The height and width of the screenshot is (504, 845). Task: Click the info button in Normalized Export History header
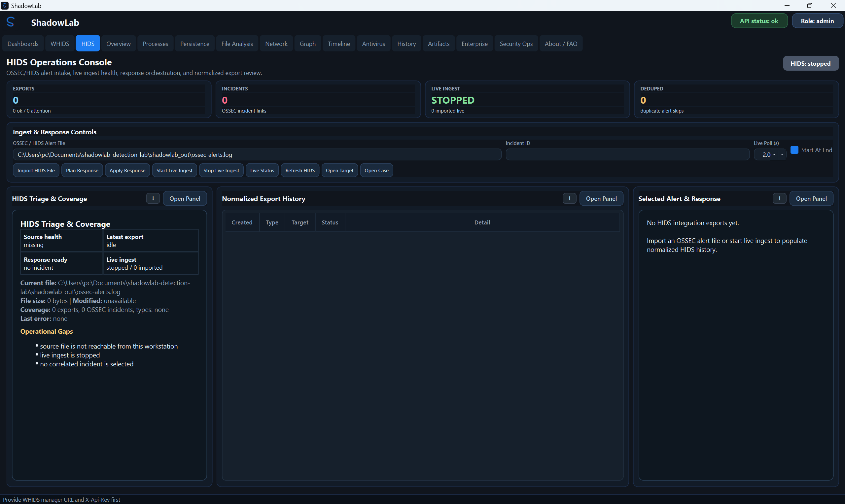570,198
